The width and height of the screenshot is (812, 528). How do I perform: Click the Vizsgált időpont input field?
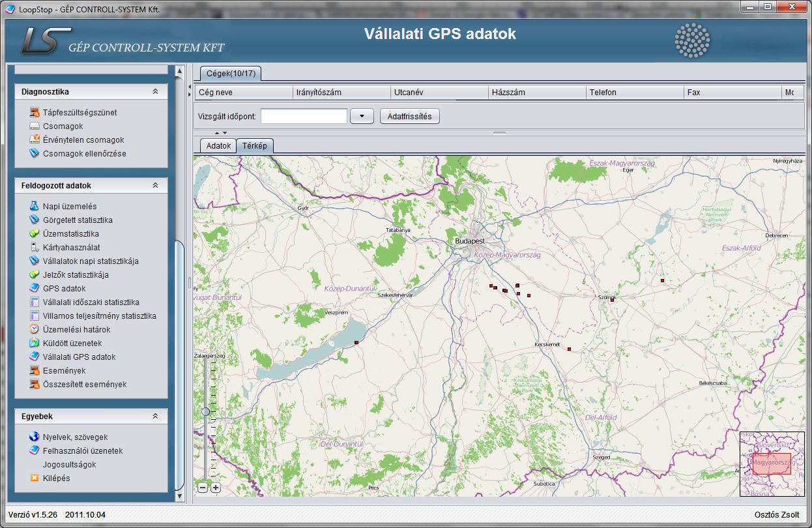coord(304,116)
